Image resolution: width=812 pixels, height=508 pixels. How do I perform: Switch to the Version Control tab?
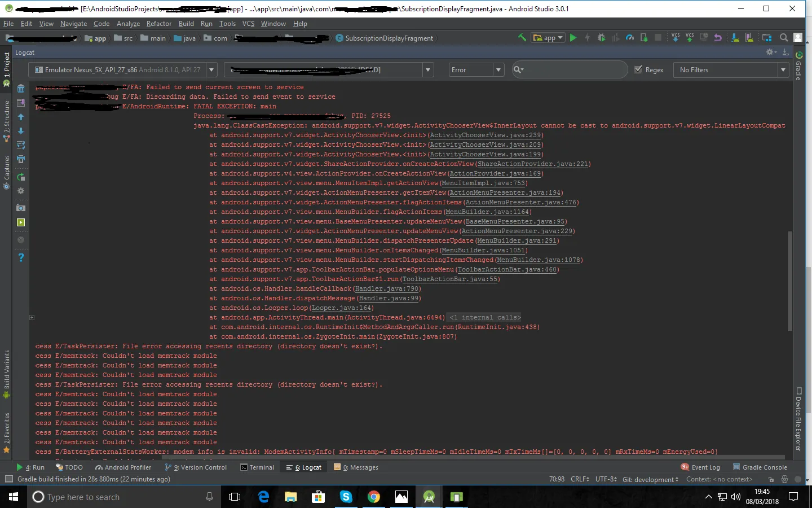click(196, 467)
